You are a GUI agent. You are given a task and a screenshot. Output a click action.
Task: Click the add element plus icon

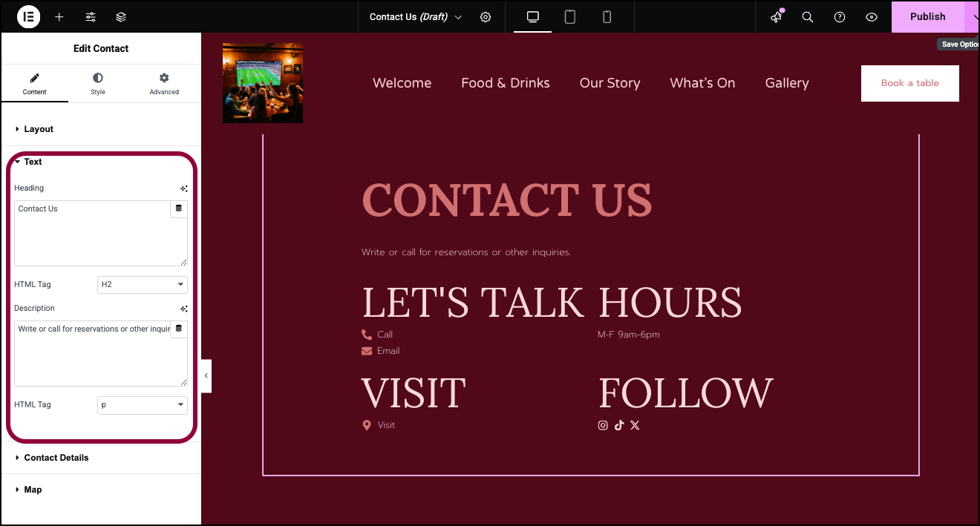coord(59,17)
